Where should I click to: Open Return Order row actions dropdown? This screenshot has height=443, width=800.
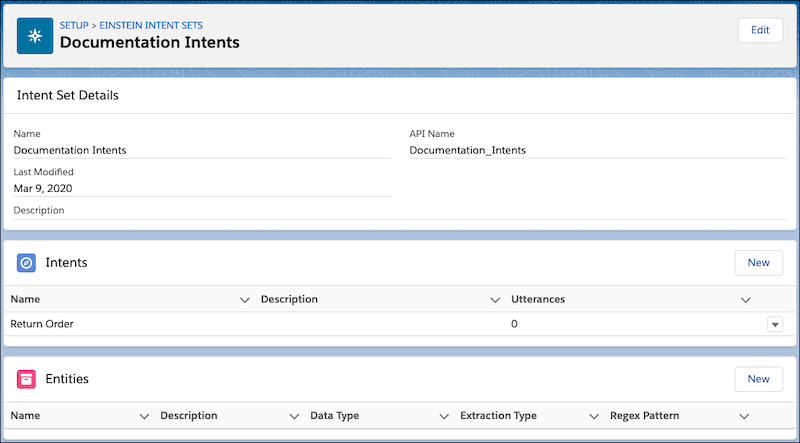(x=775, y=325)
